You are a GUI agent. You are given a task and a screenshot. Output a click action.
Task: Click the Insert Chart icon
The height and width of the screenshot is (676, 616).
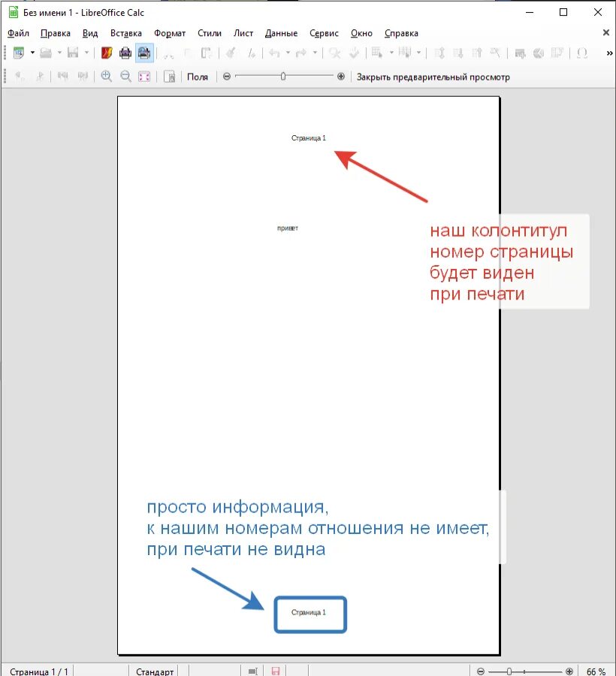(x=539, y=53)
